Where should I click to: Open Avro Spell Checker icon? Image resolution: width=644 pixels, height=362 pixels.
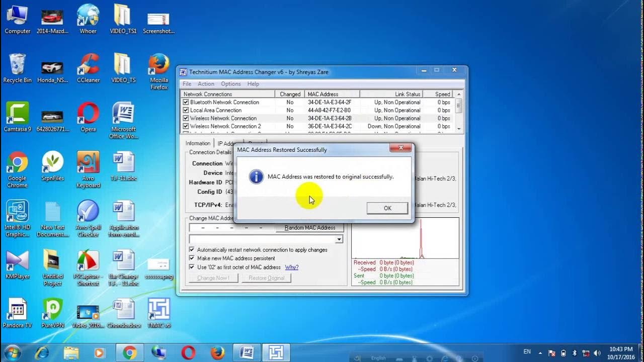coord(88,219)
